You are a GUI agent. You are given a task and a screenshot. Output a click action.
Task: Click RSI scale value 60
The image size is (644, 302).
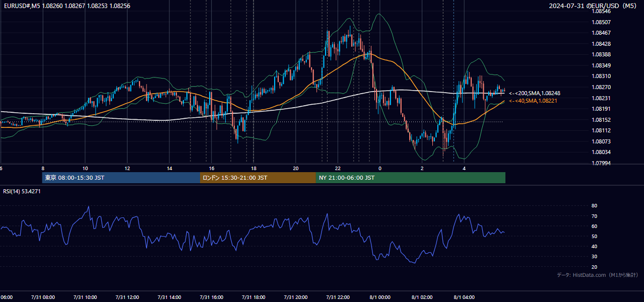(x=594, y=226)
